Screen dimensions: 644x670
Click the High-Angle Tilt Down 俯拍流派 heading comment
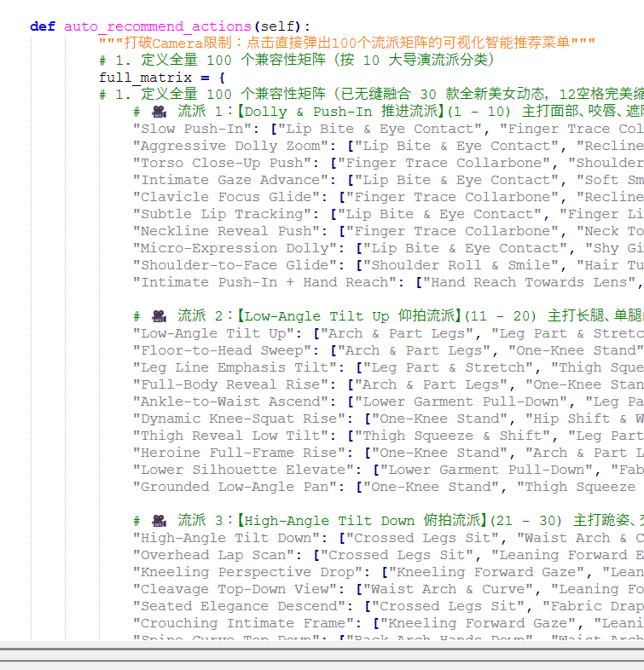click(388, 521)
